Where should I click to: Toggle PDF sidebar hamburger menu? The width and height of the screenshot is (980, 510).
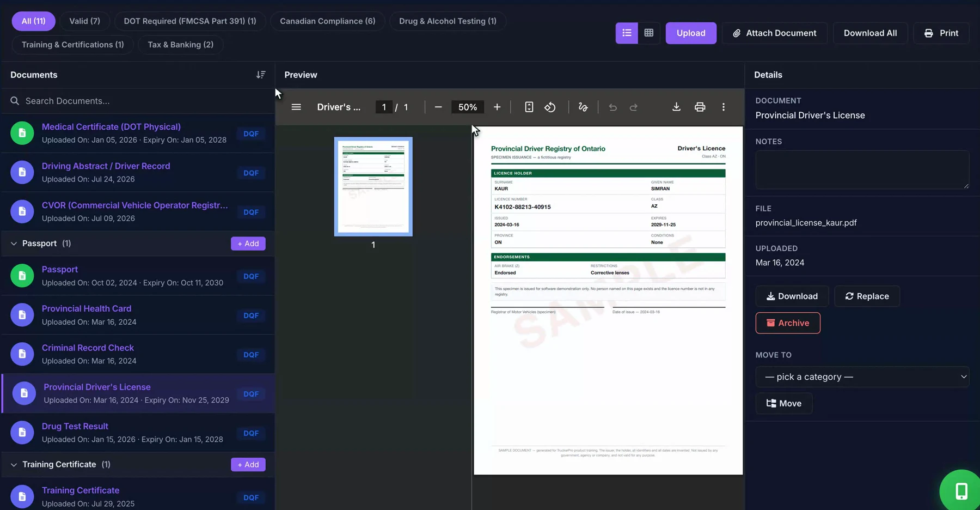click(x=296, y=107)
